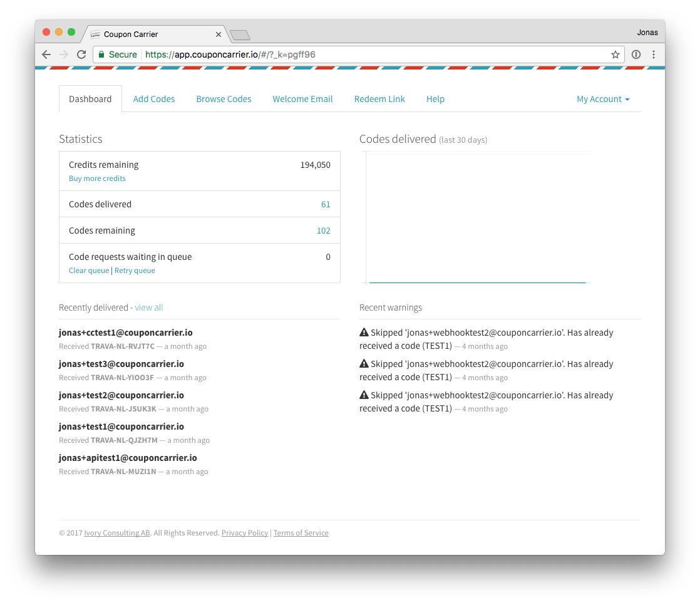Open the Terms of Service link
Image resolution: width=700 pixels, height=605 pixels.
tap(301, 533)
